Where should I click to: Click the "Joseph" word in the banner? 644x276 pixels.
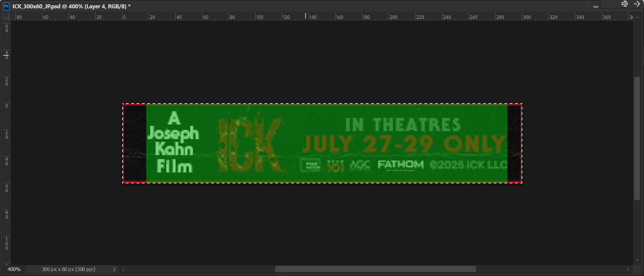pos(173,134)
